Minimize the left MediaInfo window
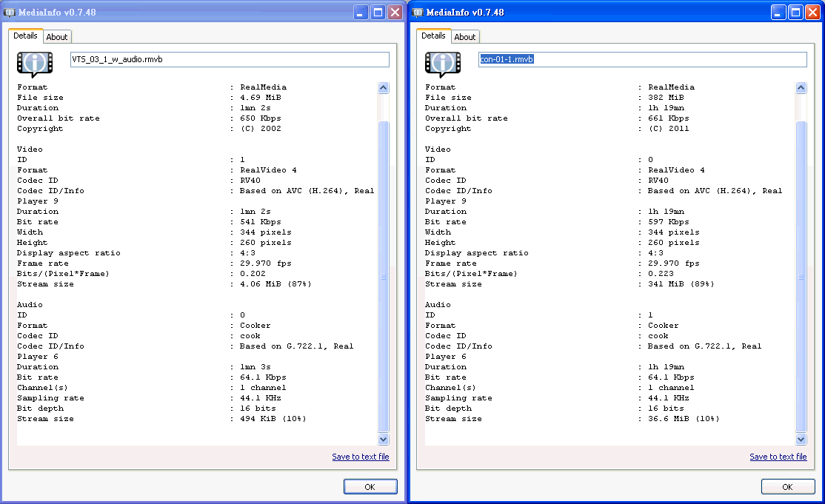This screenshot has width=825, height=504. point(360,12)
